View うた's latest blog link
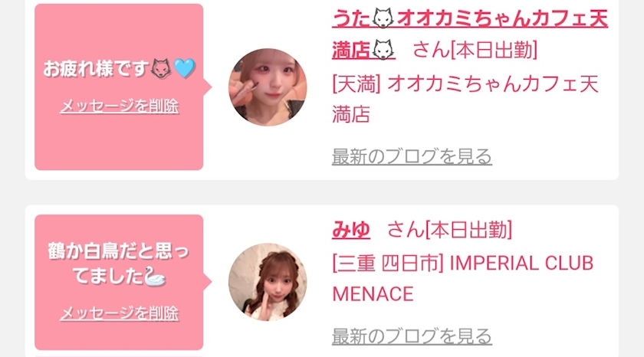The image size is (644, 357). (x=412, y=156)
